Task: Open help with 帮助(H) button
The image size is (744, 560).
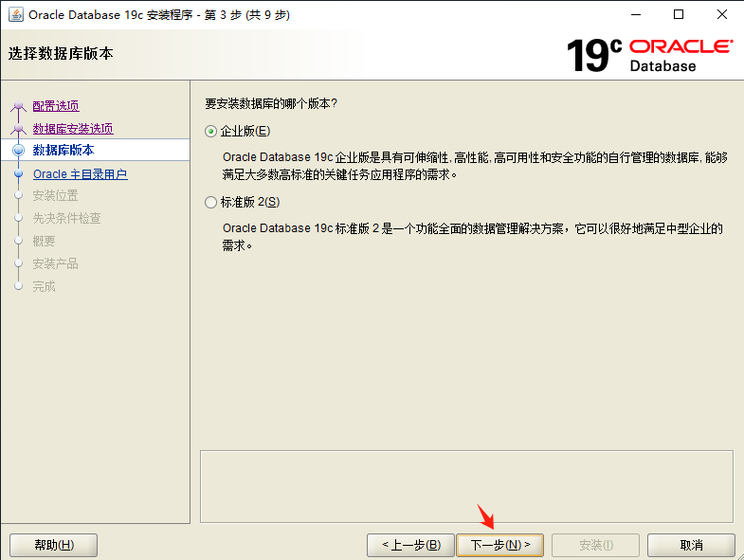Action: coord(54,545)
